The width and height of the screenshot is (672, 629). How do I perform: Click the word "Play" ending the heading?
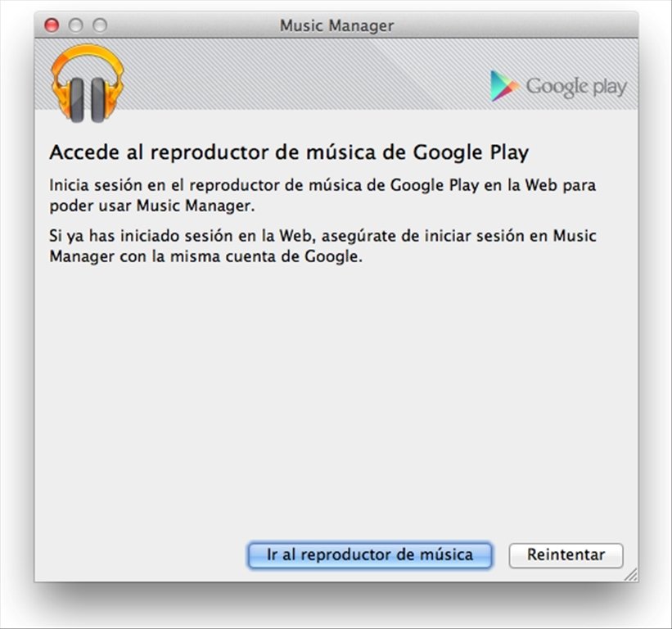coord(510,152)
